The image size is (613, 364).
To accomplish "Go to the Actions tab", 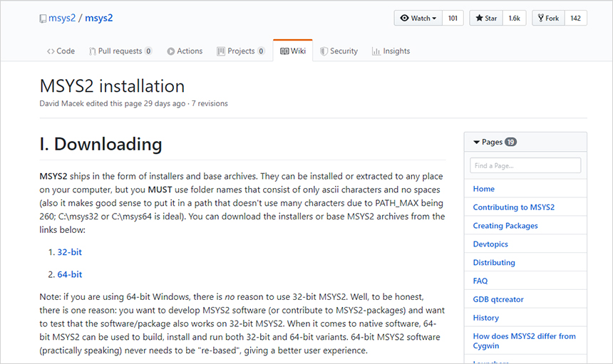I will coord(185,51).
